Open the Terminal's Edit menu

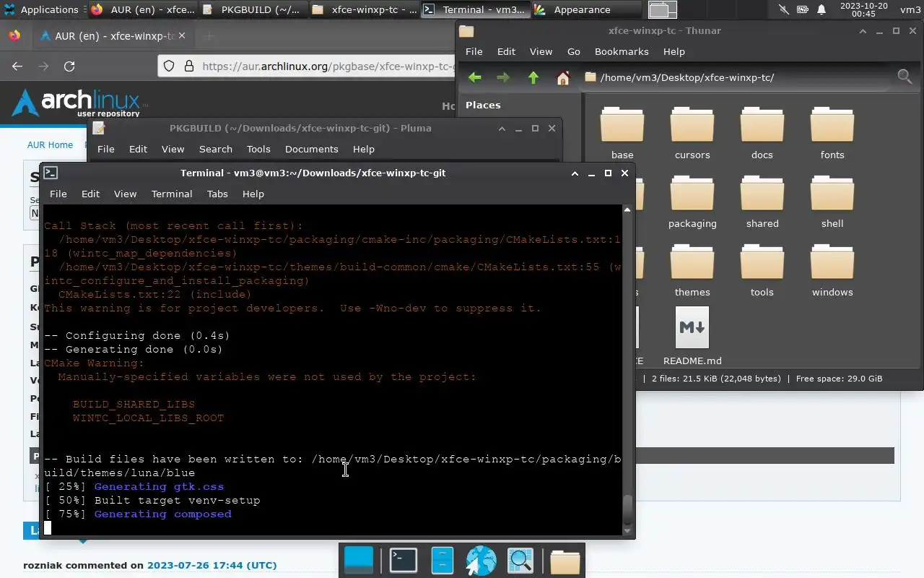[90, 194]
